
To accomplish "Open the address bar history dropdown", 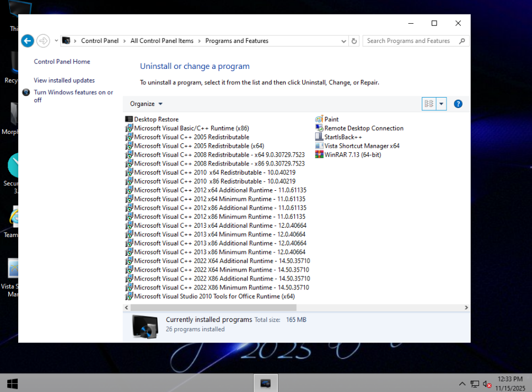I will pos(343,41).
